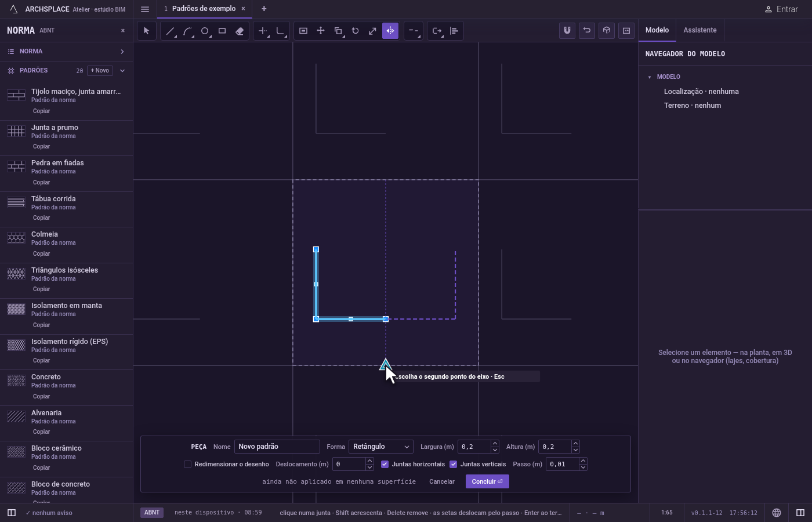Open the 3D cube view
The height and width of the screenshot is (522, 812).
click(607, 31)
